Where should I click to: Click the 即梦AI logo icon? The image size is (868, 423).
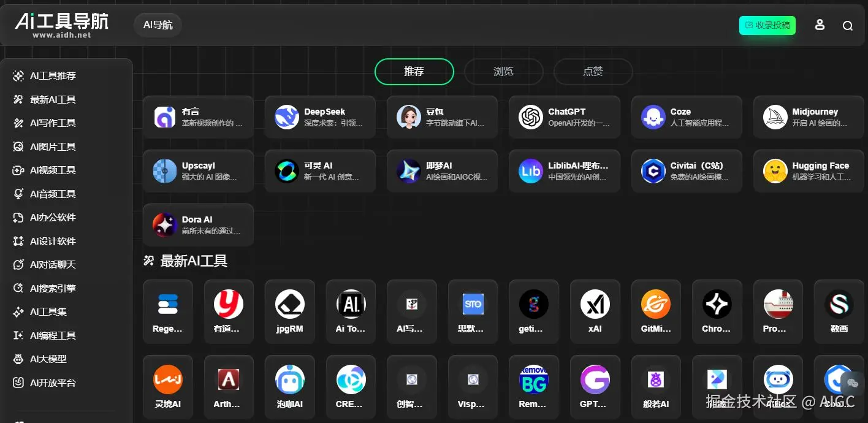[x=409, y=171]
